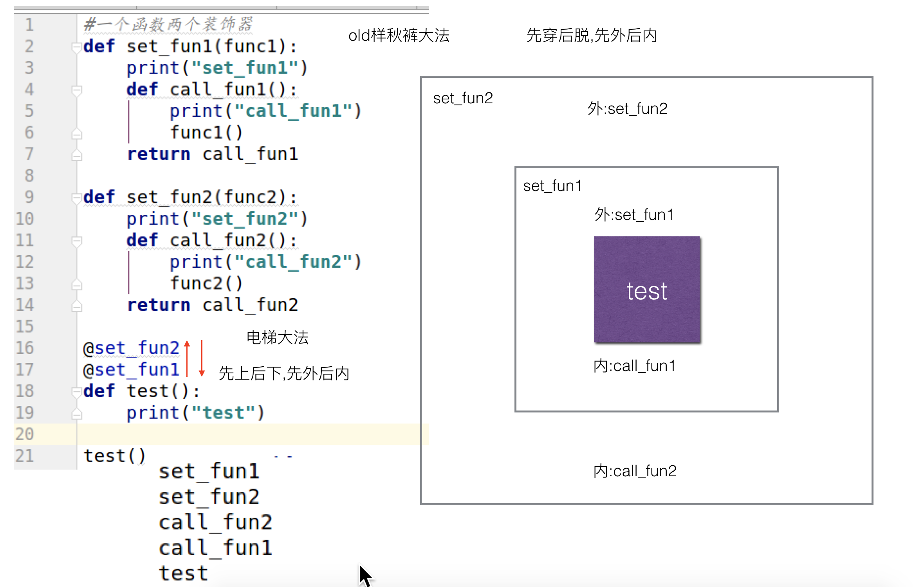Click the print("set_fun2") statement
Screen dimensions: 924x587
[217, 218]
